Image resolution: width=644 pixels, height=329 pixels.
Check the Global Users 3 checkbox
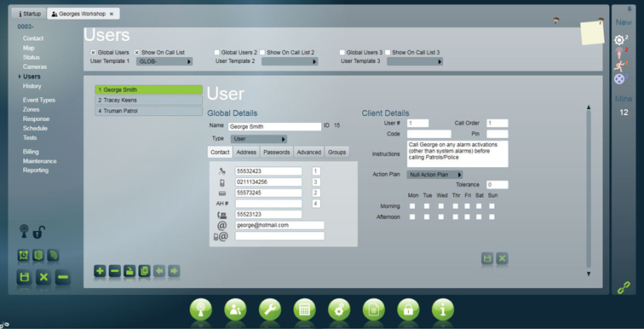342,53
